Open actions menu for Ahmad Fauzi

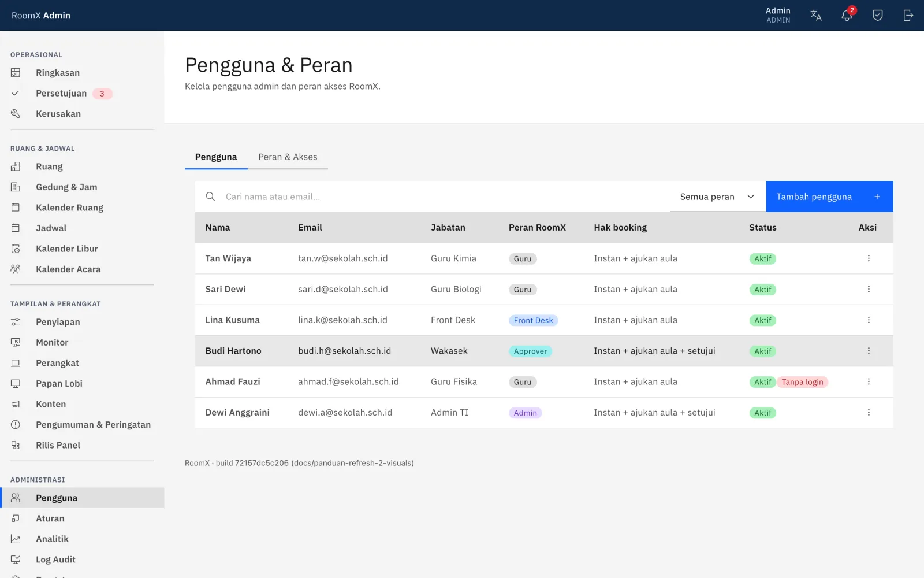(869, 381)
